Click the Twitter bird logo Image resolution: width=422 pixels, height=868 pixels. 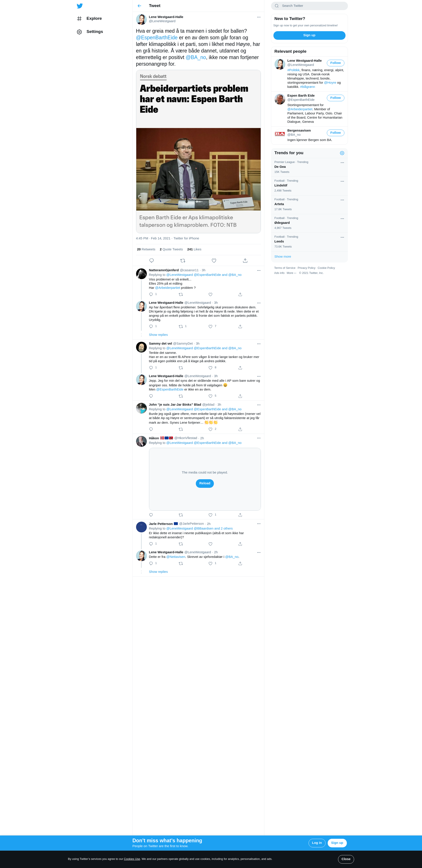click(80, 6)
